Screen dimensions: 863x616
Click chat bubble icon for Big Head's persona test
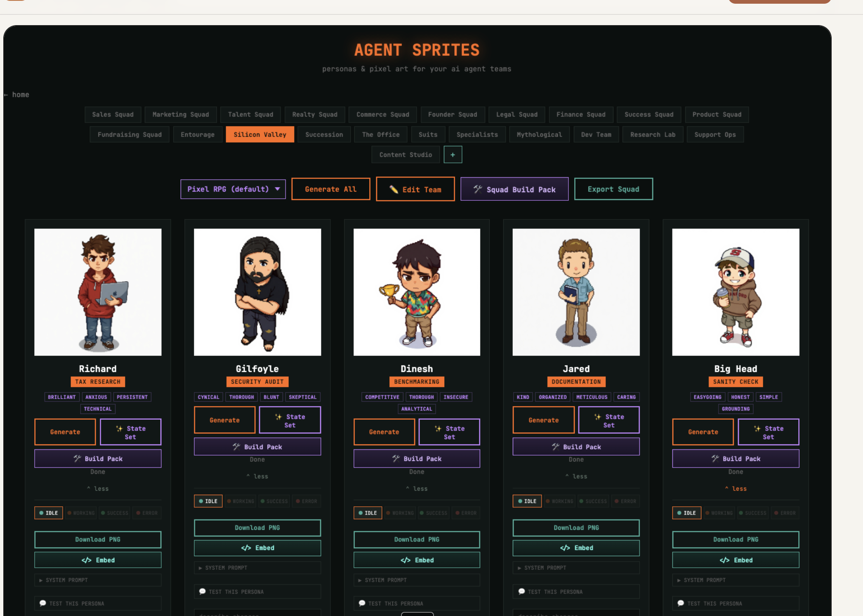(x=681, y=603)
